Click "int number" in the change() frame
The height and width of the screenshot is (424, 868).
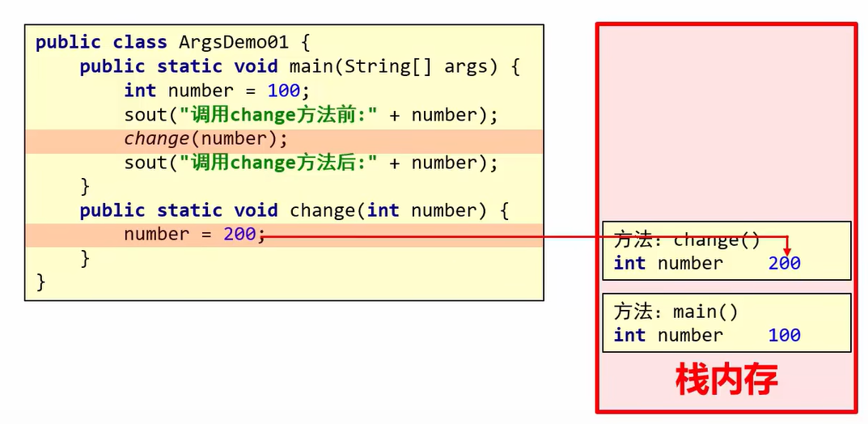click(x=667, y=263)
